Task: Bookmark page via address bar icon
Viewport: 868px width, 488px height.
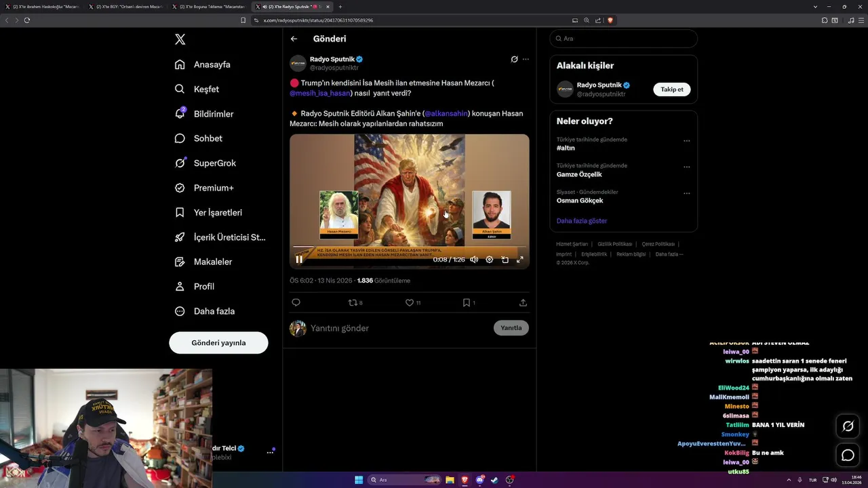Action: 243,20
